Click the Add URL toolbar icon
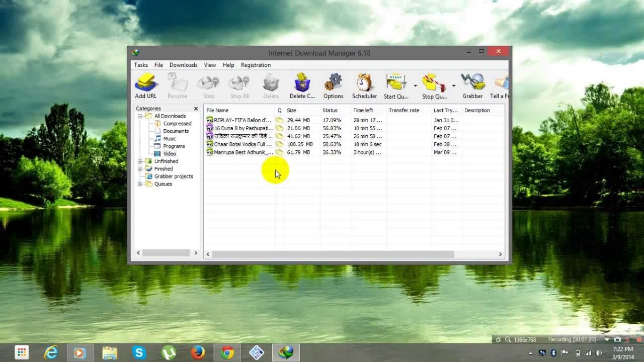644x362 pixels. [x=145, y=86]
